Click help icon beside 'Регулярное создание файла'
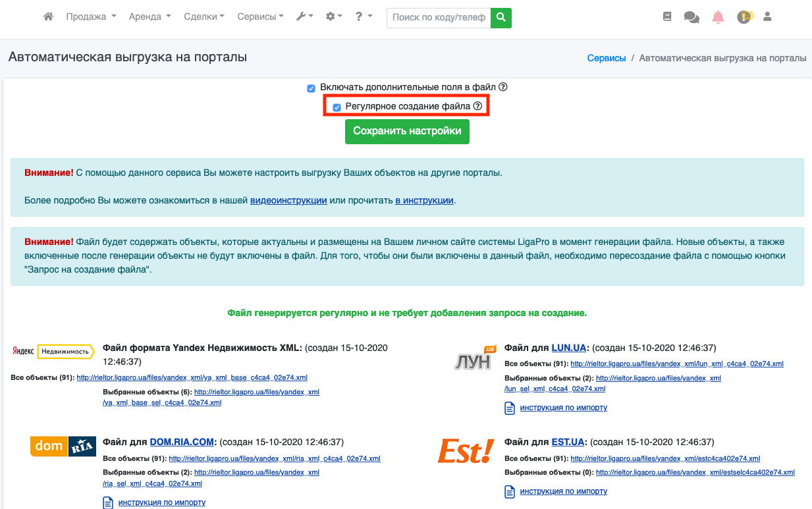Screen dimensions: 812x509 pos(478,106)
